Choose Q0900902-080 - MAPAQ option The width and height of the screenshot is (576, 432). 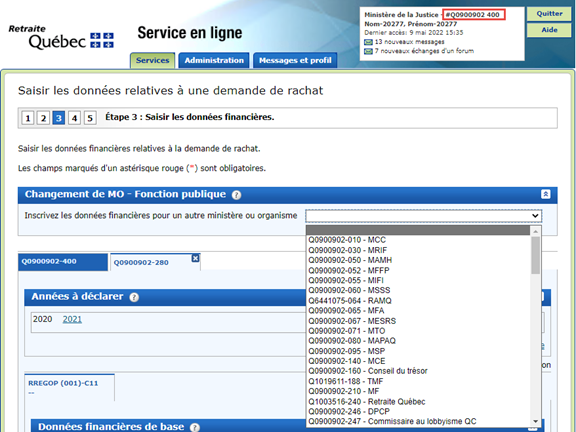pos(418,341)
